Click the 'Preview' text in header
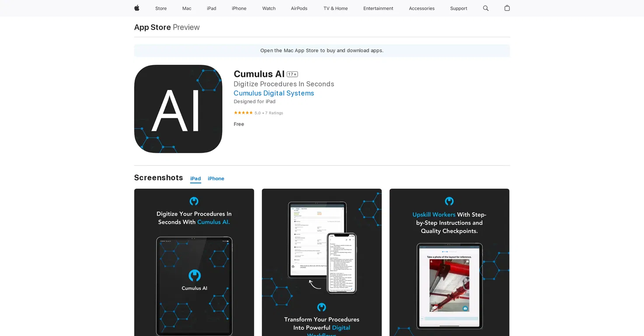This screenshot has height=336, width=644. 186,27
